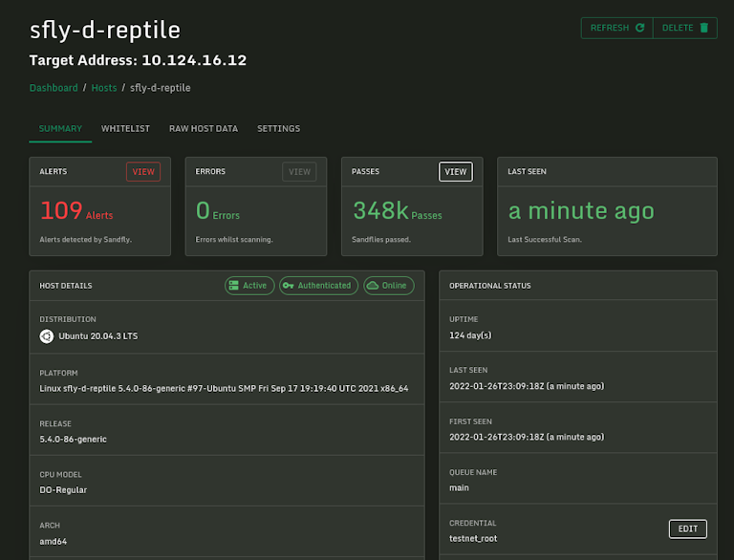Click the Delete host button
The image size is (734, 560).
(x=684, y=28)
